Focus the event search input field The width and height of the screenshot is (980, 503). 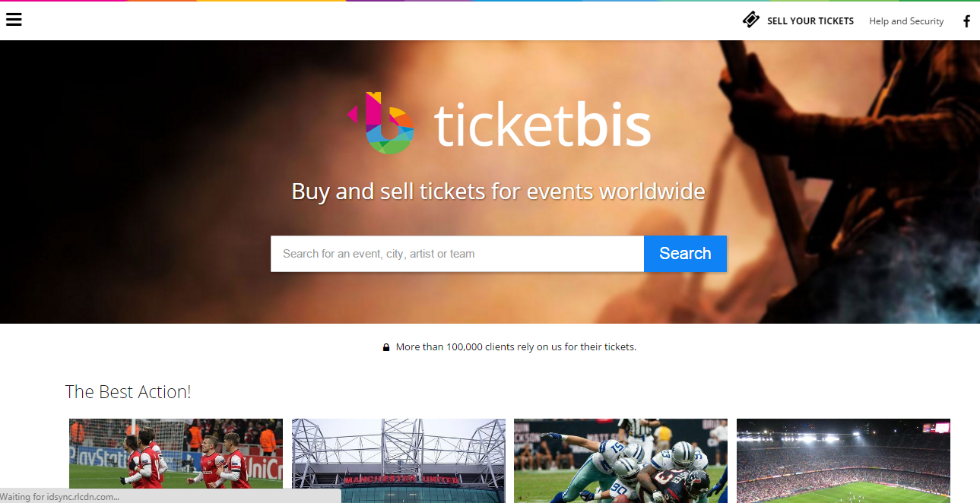457,254
